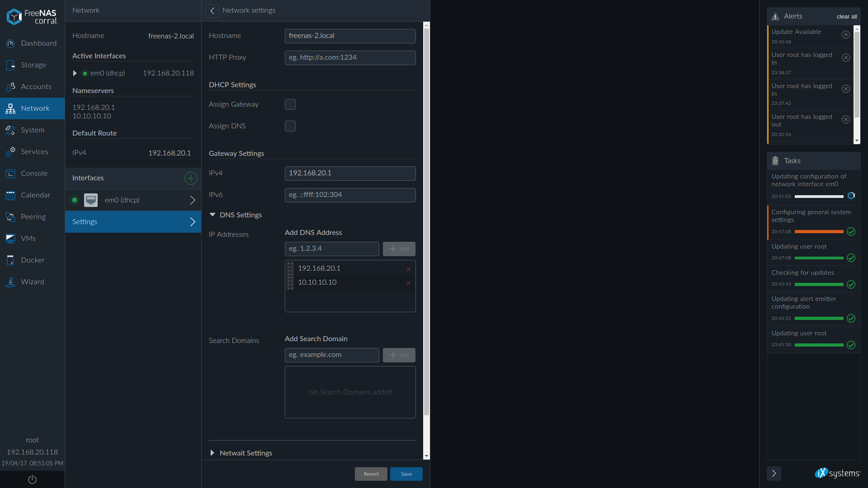The height and width of the screenshot is (488, 868).
Task: Expand the em0 (dhcp) active interface
Action: [75, 73]
